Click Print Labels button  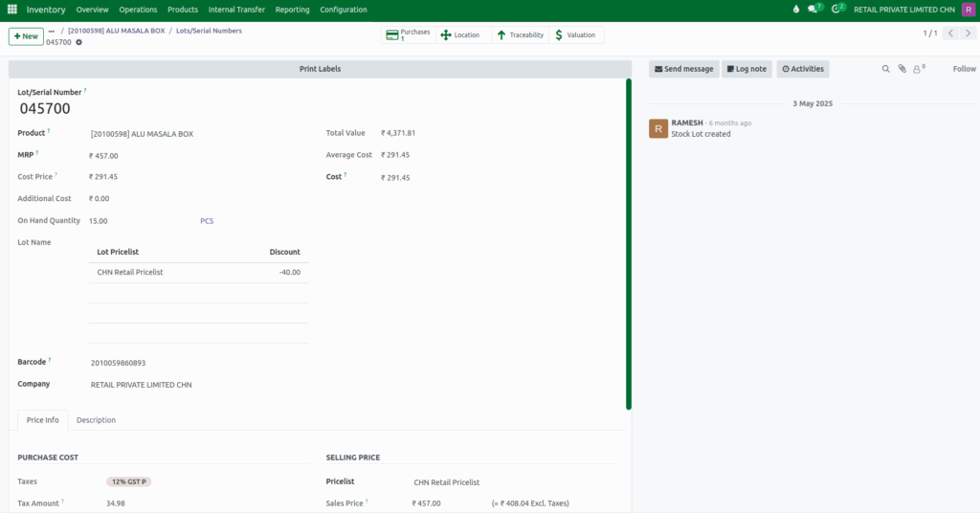click(x=320, y=69)
